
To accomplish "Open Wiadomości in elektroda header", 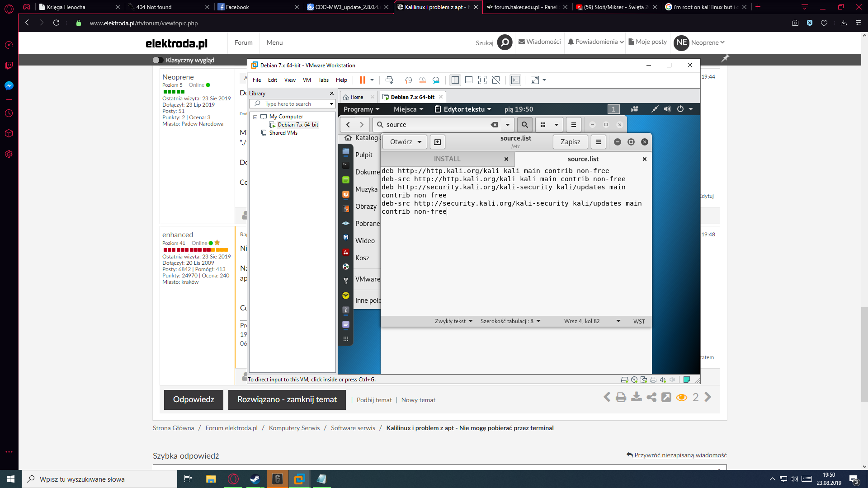I will [x=540, y=42].
